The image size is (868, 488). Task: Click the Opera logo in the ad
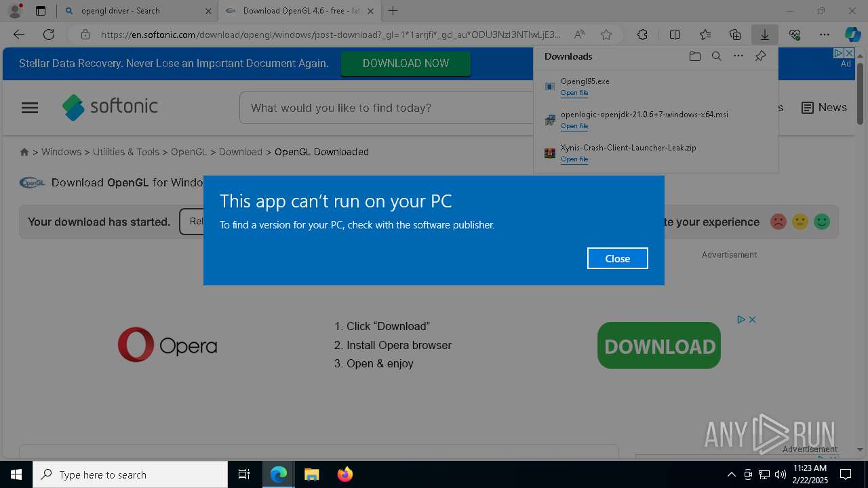click(x=167, y=345)
